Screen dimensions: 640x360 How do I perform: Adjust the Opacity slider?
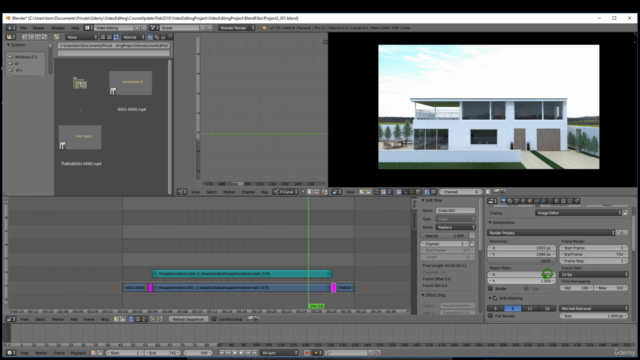pos(444,236)
